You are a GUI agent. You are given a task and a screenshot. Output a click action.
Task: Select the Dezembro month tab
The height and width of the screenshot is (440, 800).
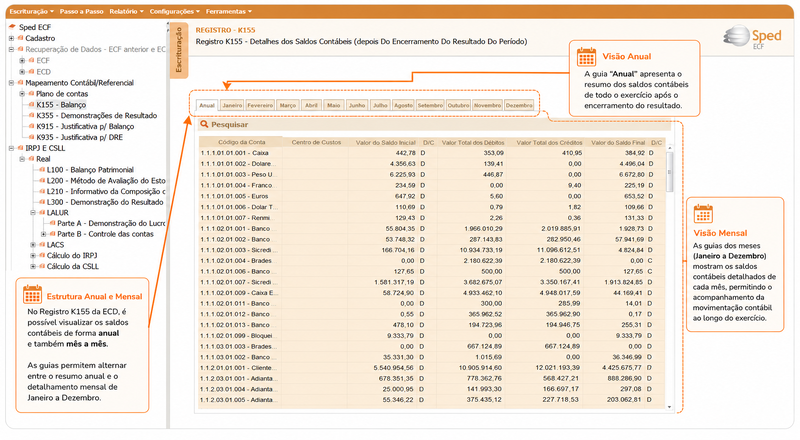pyautogui.click(x=519, y=105)
